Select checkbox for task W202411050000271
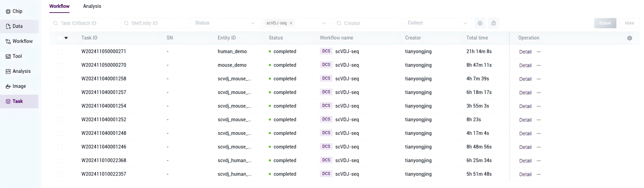The height and width of the screenshot is (188, 644). pyautogui.click(x=60, y=51)
